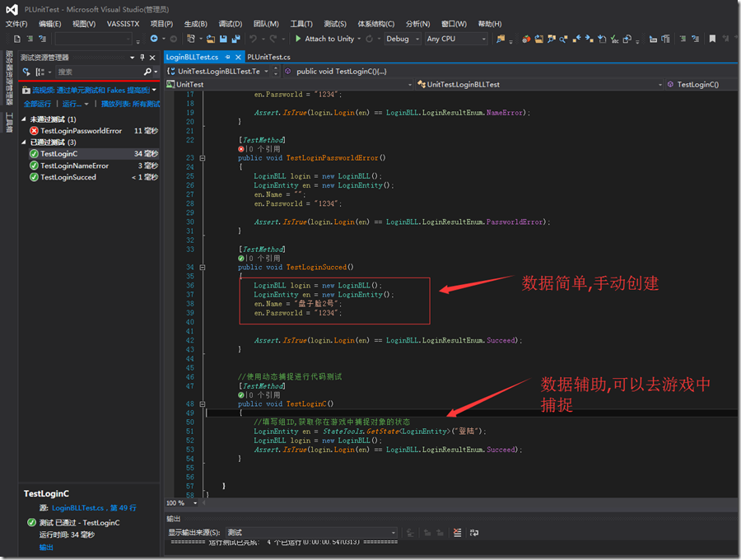This screenshot has height=560, width=741.
Task: Open the 文件(F) menu
Action: [16, 24]
